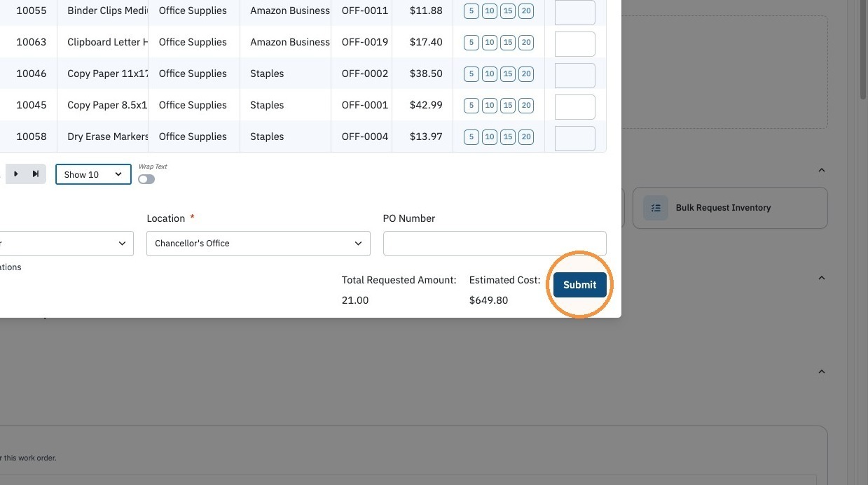Viewport: 868px width, 485px height.
Task: Set quantity 20 for Copy Paper 8.5x11 row
Action: (x=526, y=106)
